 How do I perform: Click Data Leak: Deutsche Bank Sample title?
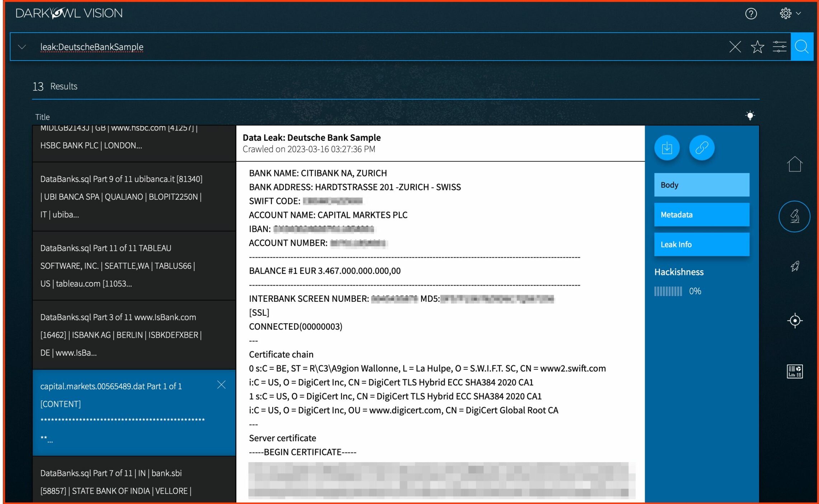[312, 138]
